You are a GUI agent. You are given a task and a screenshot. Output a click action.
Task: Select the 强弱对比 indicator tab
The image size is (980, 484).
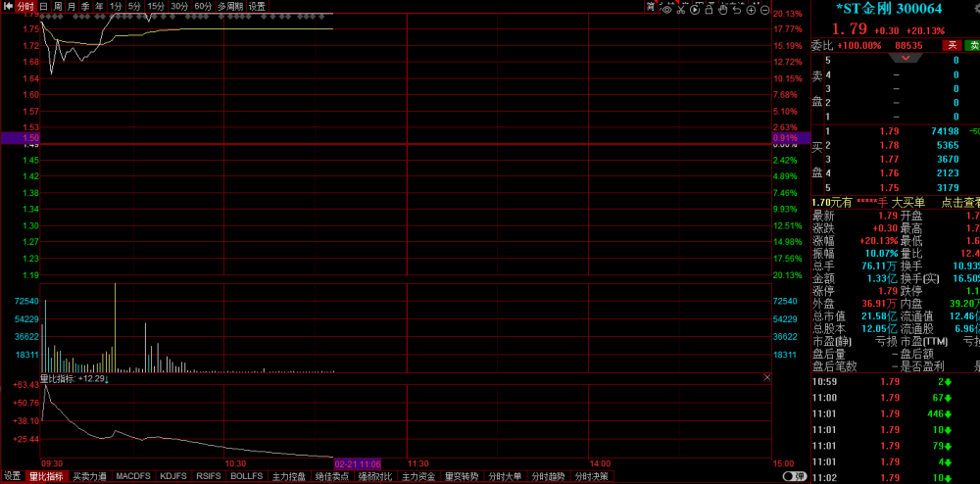(375, 476)
